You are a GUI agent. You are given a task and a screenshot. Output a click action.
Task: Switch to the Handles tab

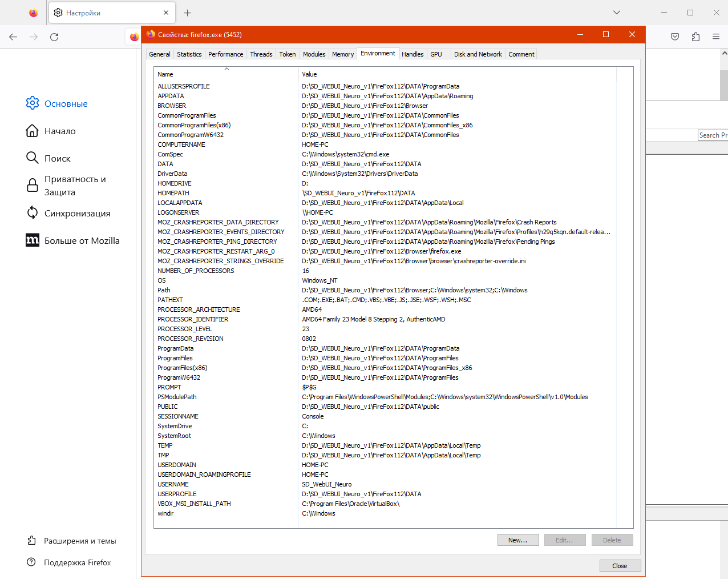point(412,54)
